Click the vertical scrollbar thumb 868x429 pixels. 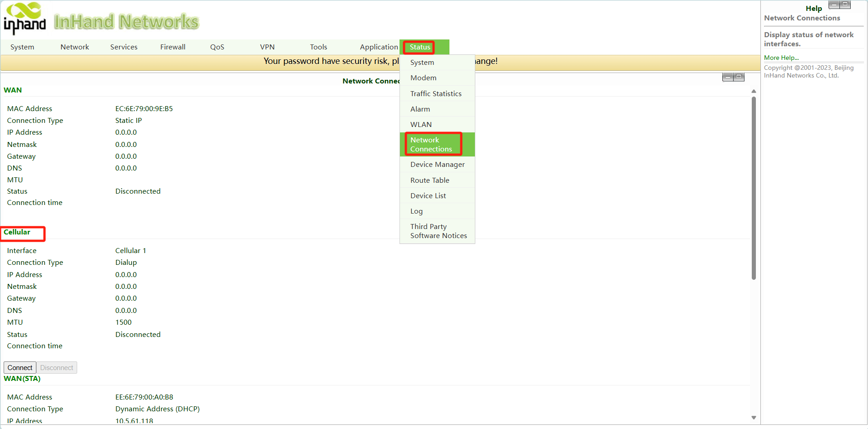754,188
